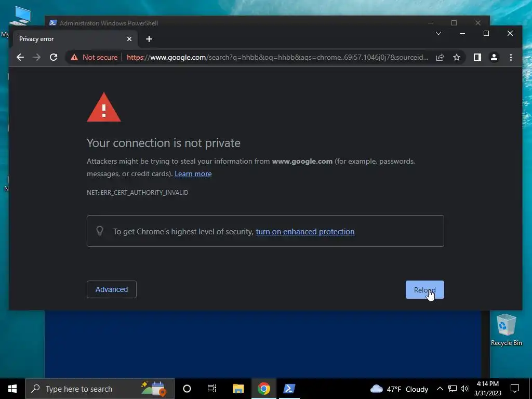
Task: Click the URL address bar text
Action: coord(277,57)
